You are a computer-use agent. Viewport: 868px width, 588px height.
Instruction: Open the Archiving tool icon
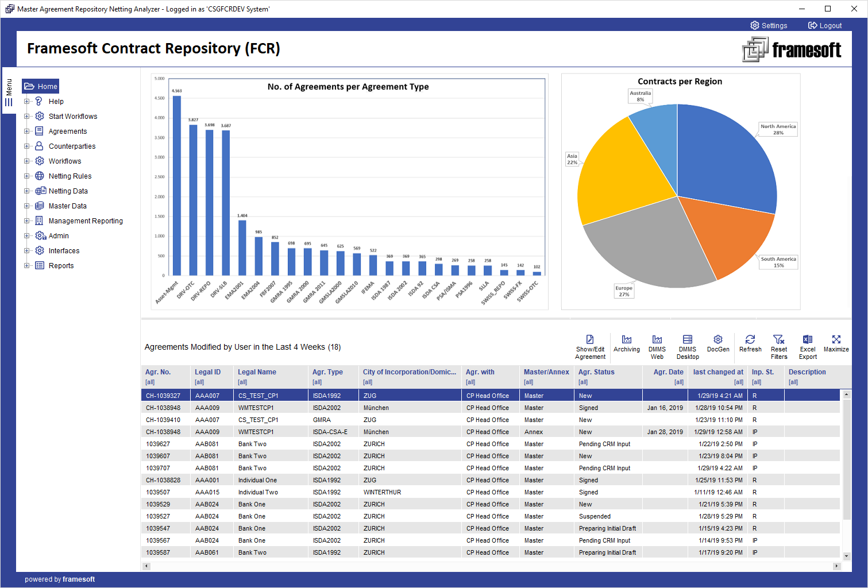click(627, 339)
